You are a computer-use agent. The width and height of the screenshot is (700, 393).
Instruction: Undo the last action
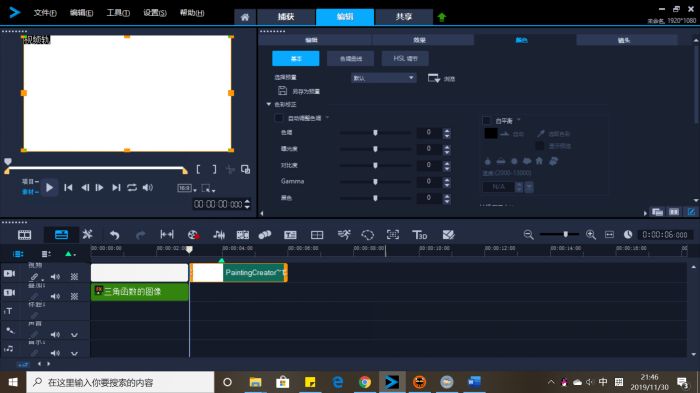tap(114, 234)
